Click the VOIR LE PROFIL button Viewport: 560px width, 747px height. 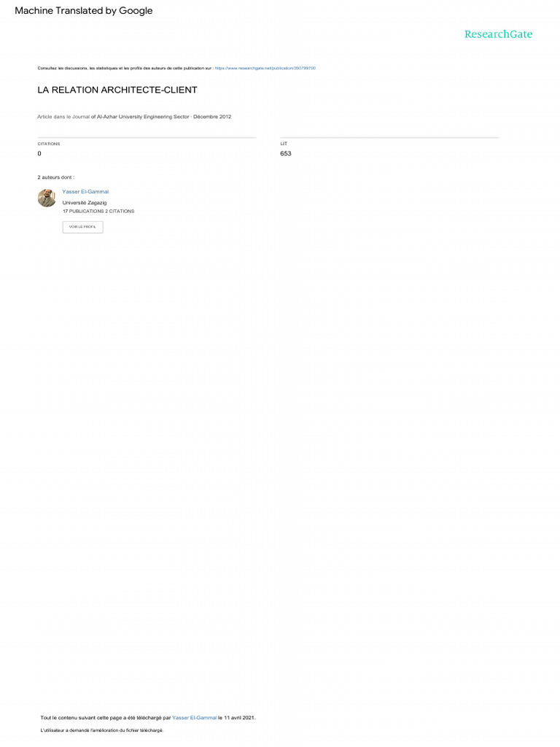pyautogui.click(x=83, y=227)
